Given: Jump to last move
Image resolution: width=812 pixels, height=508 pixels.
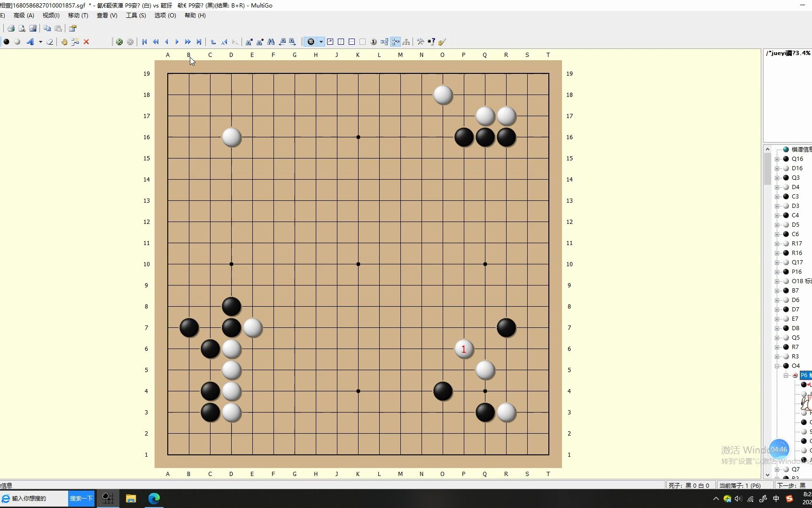Looking at the screenshot, I should [x=199, y=42].
